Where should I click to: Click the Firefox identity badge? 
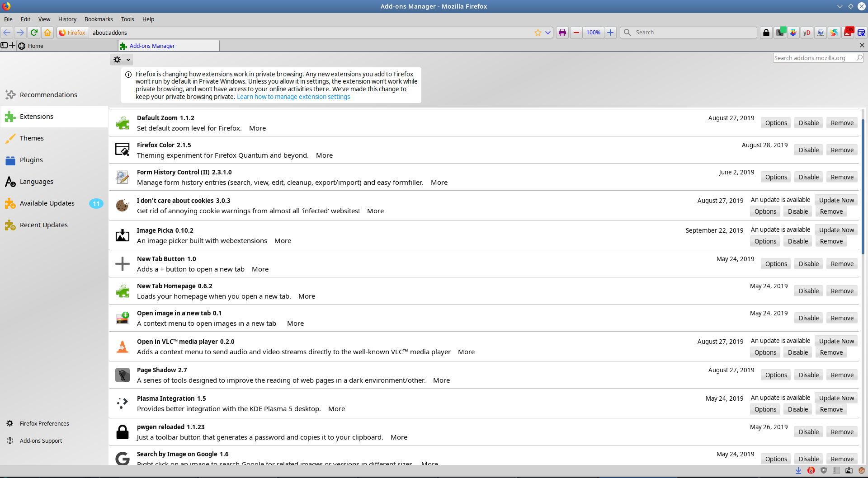[72, 33]
